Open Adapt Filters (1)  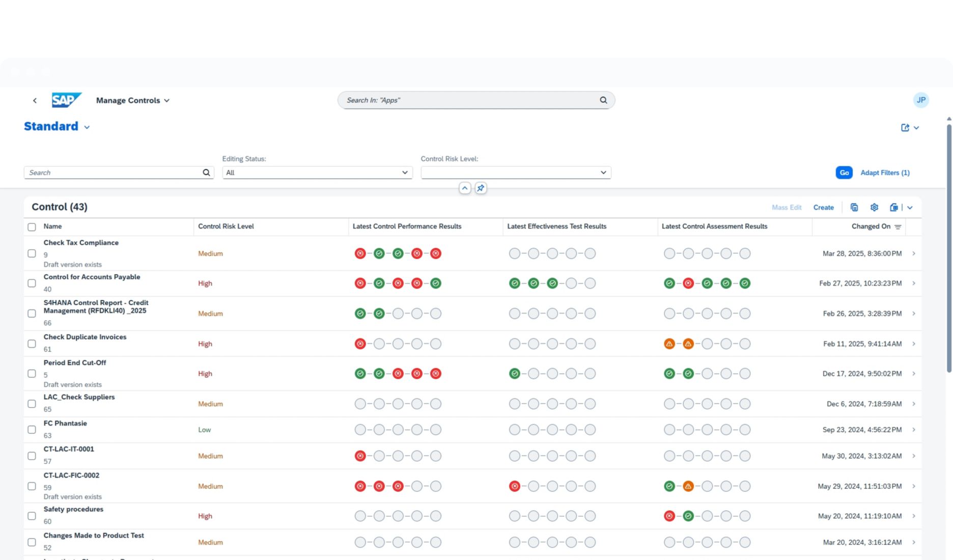point(885,173)
